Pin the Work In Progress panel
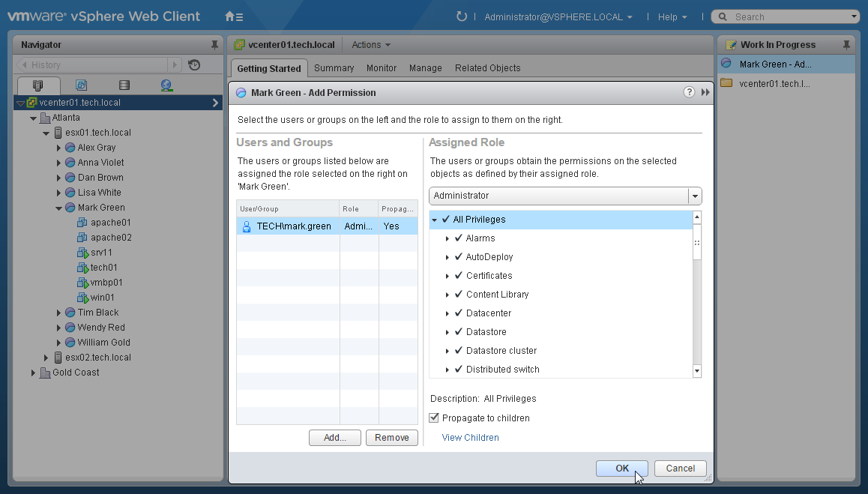 pyautogui.click(x=846, y=45)
